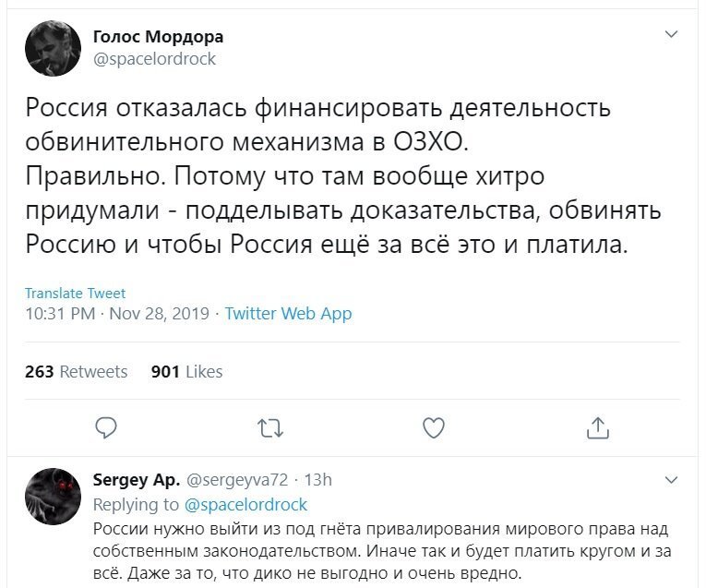Expand the main tweet options chevron
The width and height of the screenshot is (706, 588).
pyautogui.click(x=671, y=34)
